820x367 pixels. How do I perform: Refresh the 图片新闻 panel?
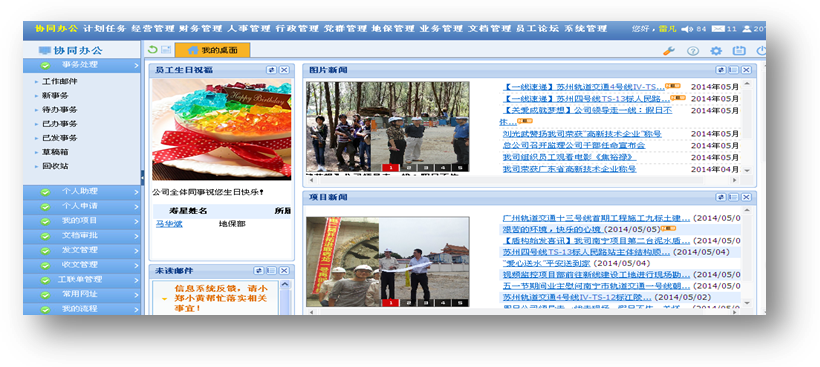tap(721, 70)
